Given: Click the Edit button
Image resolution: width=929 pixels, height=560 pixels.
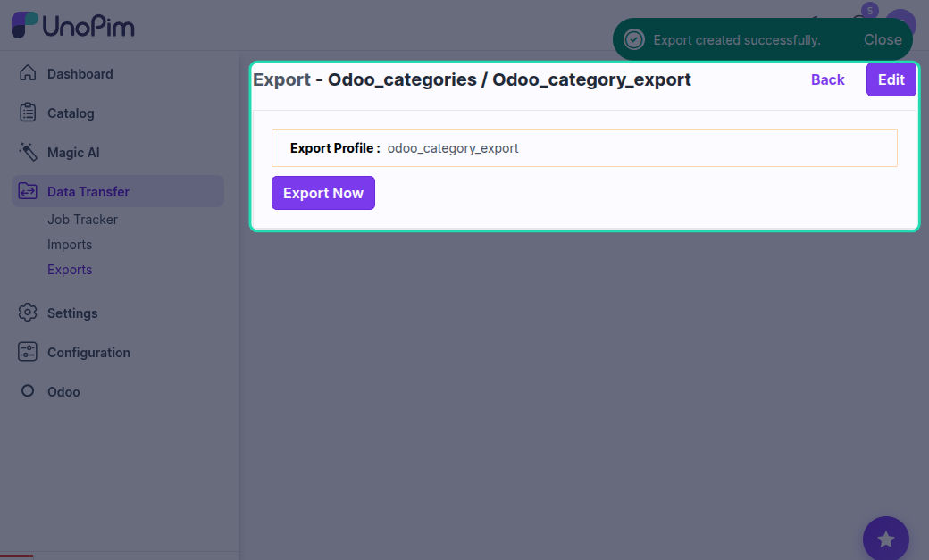Looking at the screenshot, I should [x=891, y=79].
